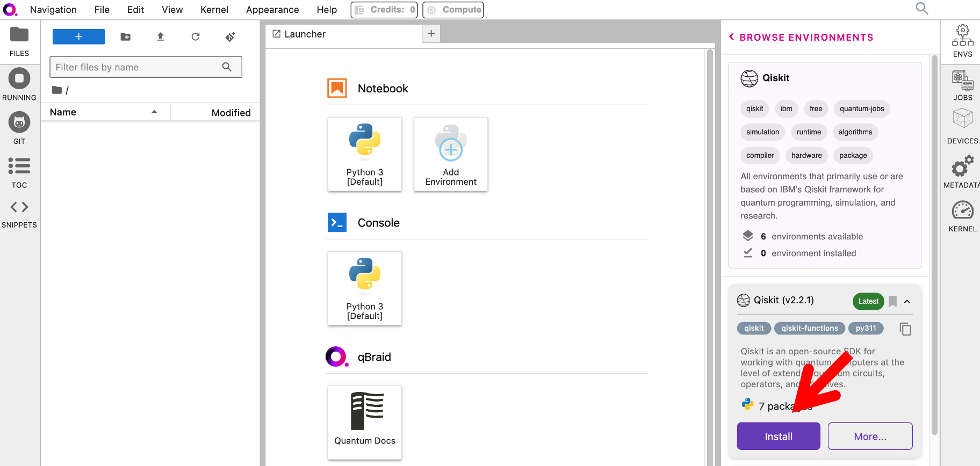Click the qBraid logo in the menu bar
Viewport: 980px width, 466px height.
10,10
